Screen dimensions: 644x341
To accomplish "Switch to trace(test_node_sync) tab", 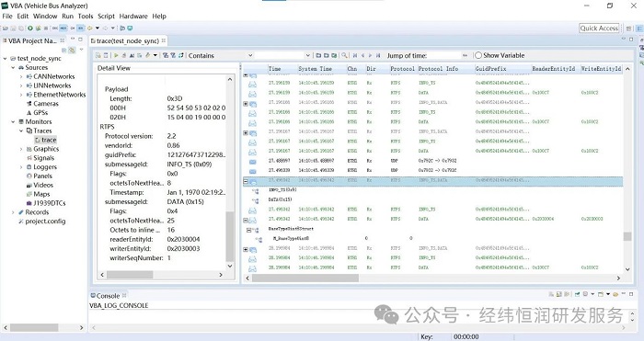I will point(128,40).
